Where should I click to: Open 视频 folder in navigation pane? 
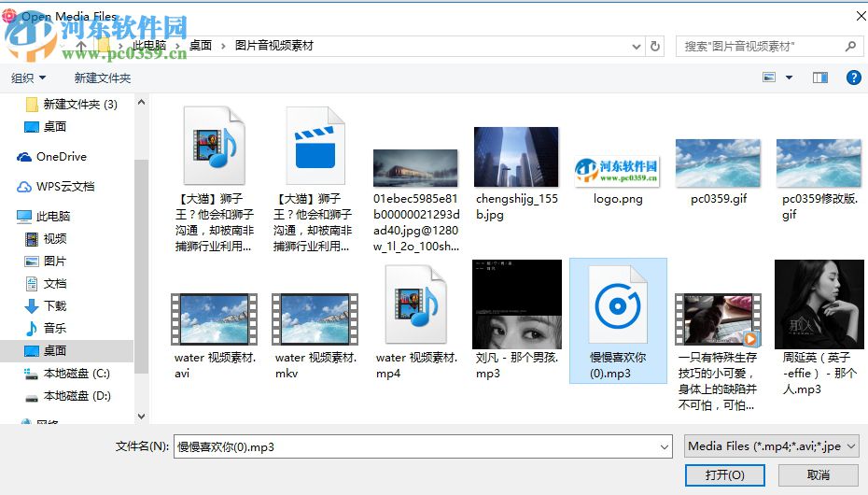[x=47, y=239]
